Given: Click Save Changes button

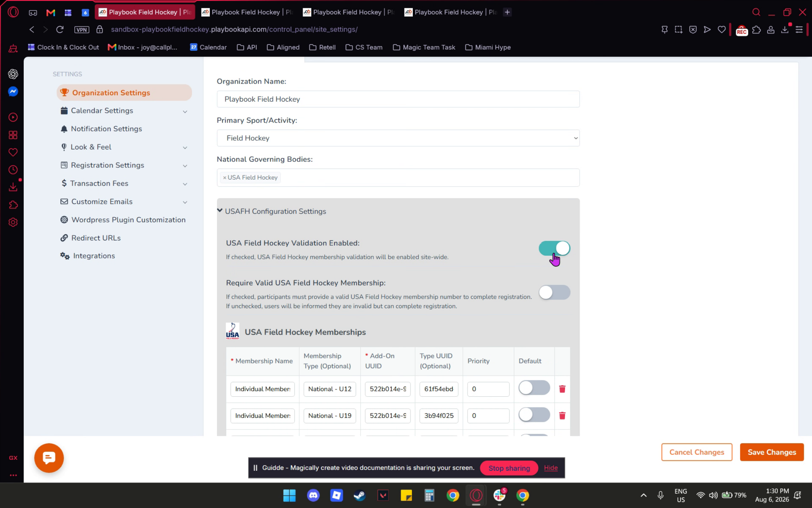Looking at the screenshot, I should [772, 452].
